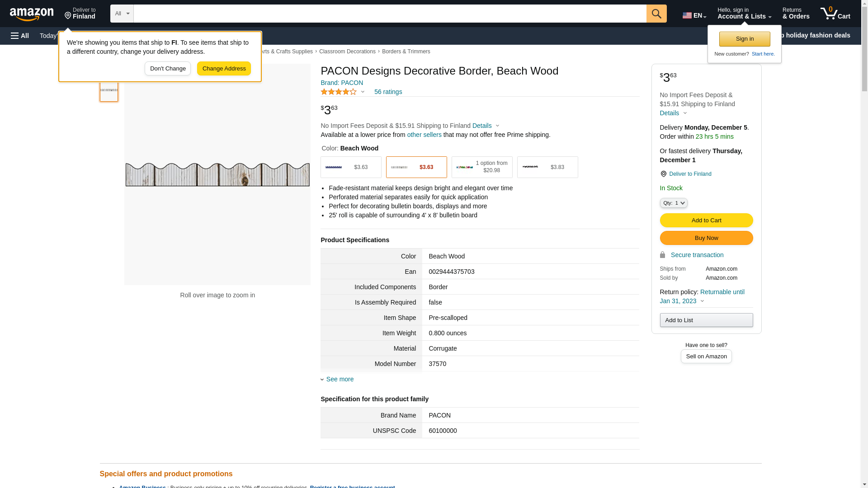Open the Qty quantity dropdown

[x=674, y=203]
